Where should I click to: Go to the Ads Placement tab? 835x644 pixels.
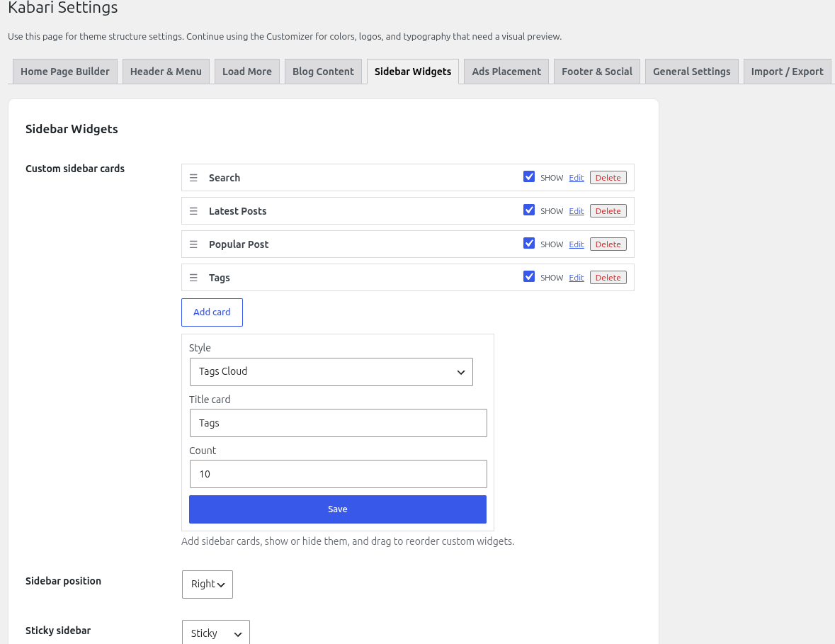point(506,72)
